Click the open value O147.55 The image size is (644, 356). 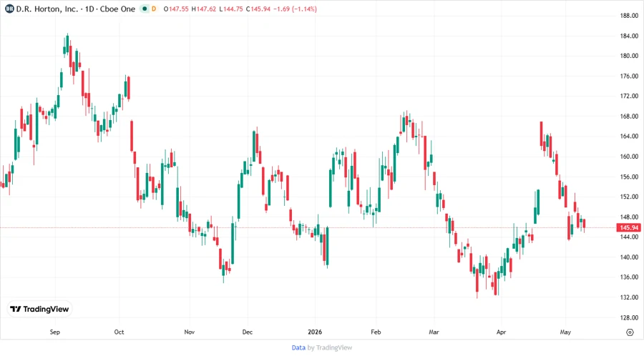(176, 9)
